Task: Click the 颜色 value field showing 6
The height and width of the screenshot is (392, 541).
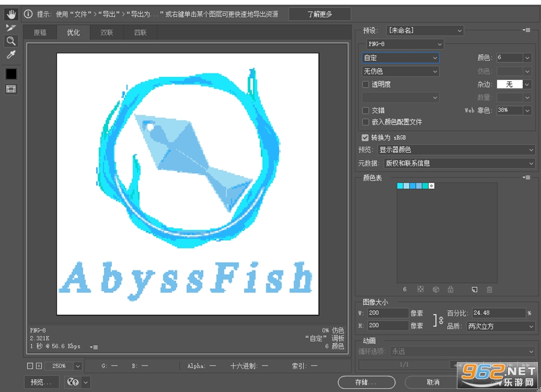Action: [510, 58]
